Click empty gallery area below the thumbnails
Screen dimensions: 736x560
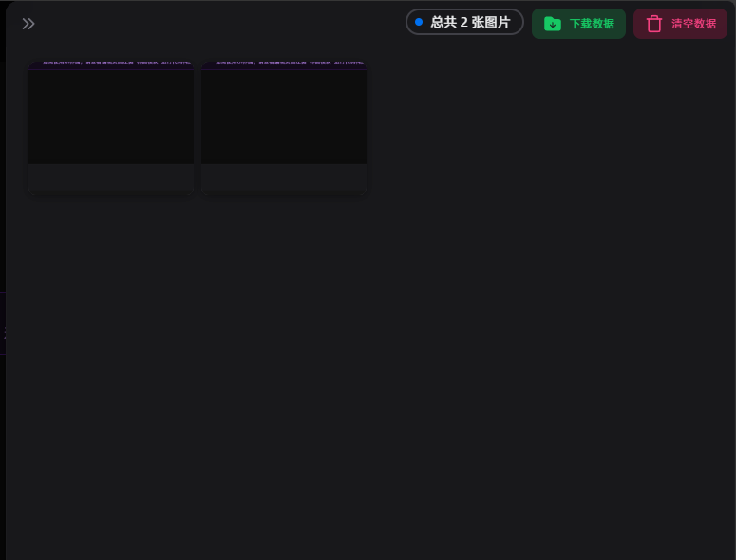(370, 380)
